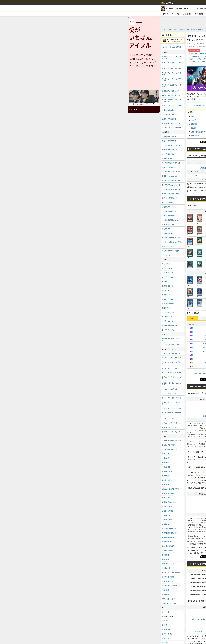Jump to レシピ in table of contents

pyautogui.click(x=193, y=120)
